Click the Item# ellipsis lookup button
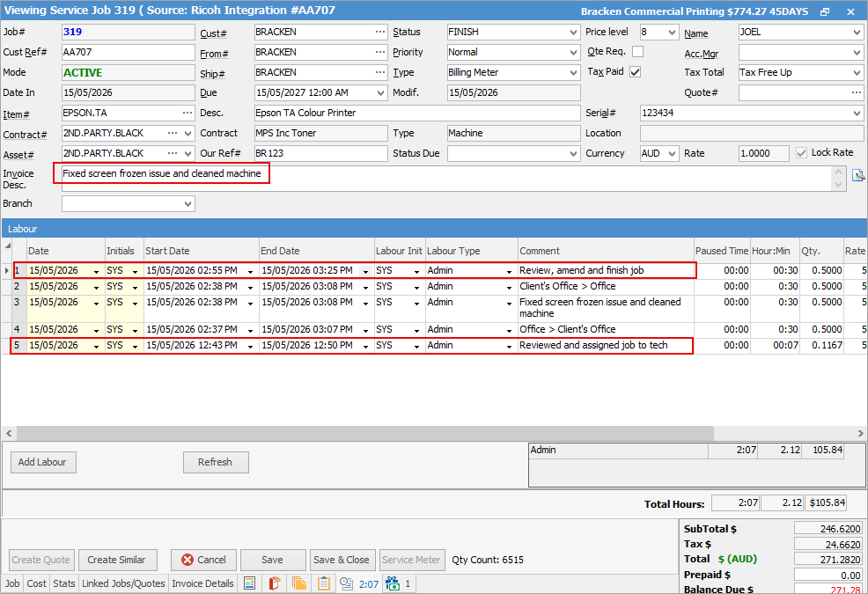868x594 pixels. (188, 113)
